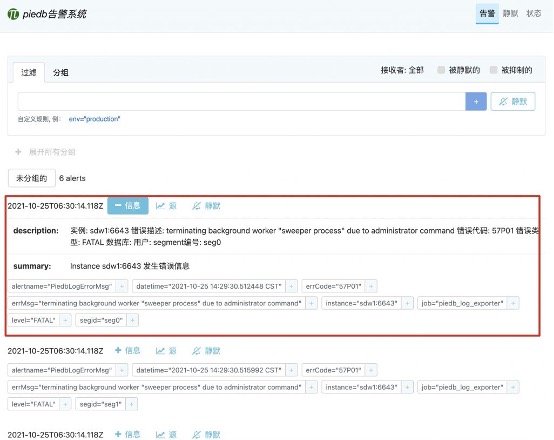Click 静默 link of the seg1 alert

(x=206, y=351)
